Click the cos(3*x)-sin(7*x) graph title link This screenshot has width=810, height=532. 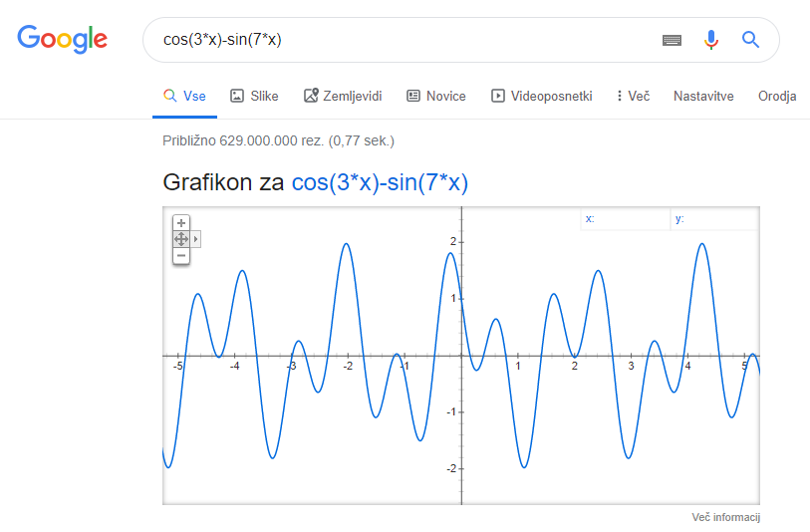tap(380, 182)
